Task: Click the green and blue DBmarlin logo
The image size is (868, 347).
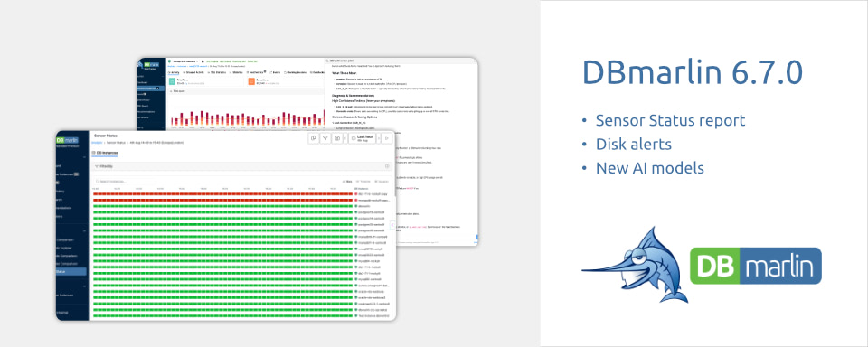Action: 756,267
